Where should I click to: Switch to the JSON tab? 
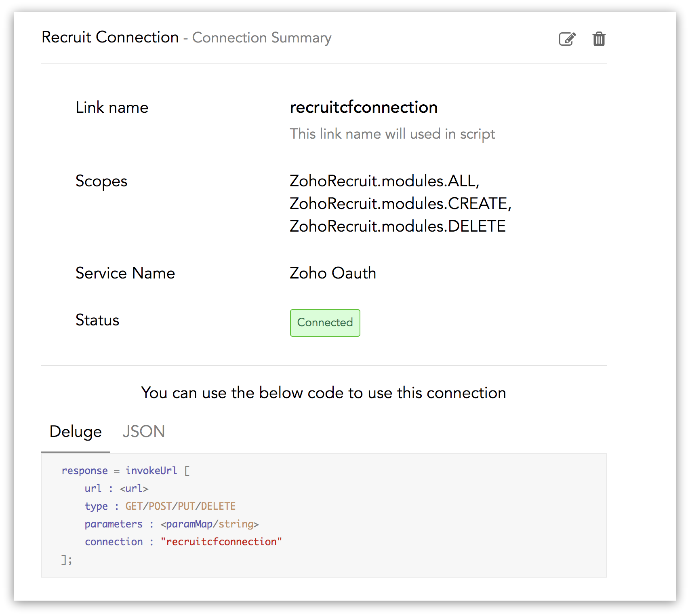pos(143,431)
